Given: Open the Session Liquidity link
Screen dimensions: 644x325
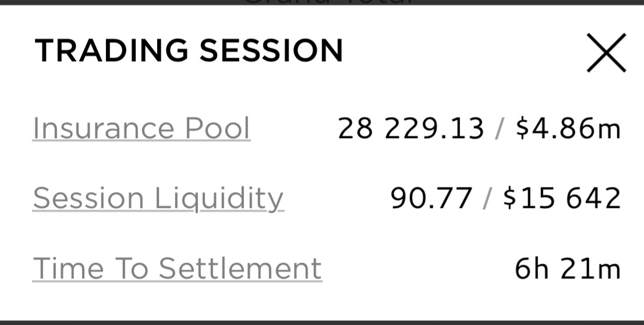Looking at the screenshot, I should (158, 198).
